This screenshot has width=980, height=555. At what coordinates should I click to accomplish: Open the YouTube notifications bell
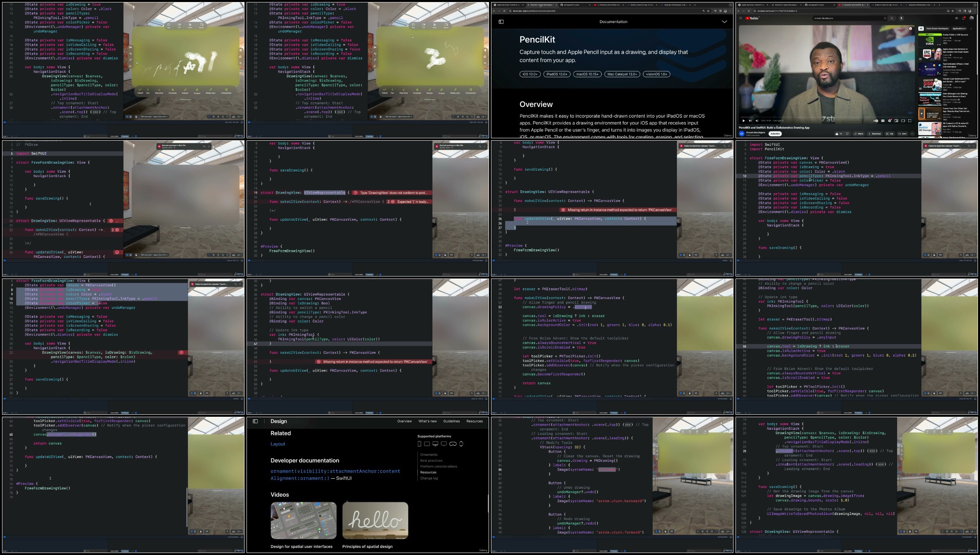pos(964,18)
